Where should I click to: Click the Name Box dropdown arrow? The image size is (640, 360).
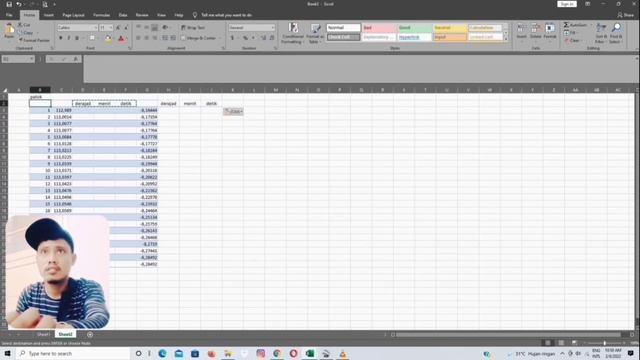[x=32, y=59]
